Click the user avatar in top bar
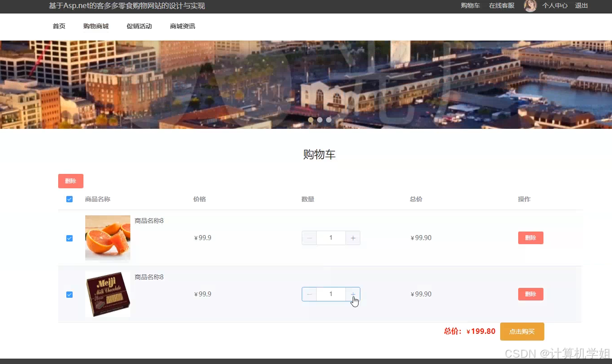The width and height of the screenshot is (612, 364). (x=530, y=6)
